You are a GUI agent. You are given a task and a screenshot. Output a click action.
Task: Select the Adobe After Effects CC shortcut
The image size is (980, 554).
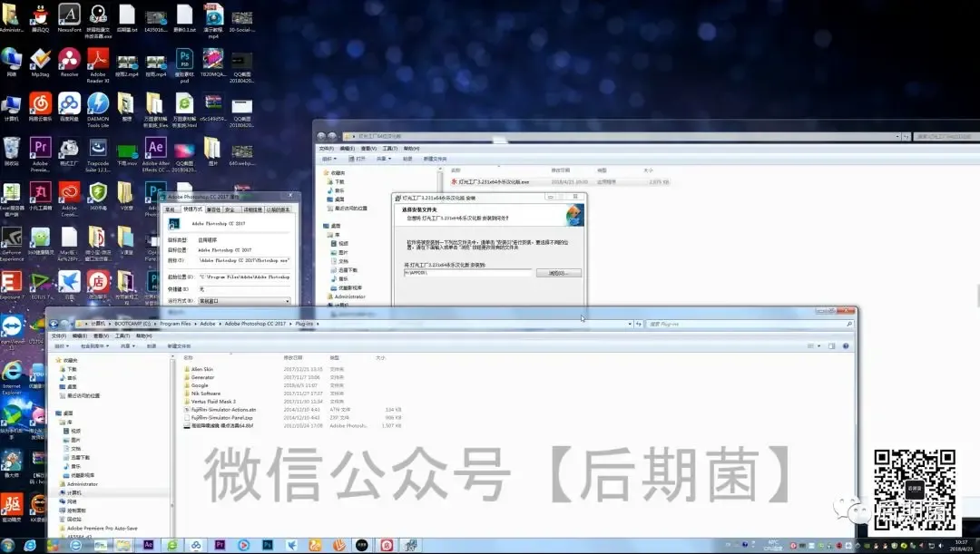(156, 154)
